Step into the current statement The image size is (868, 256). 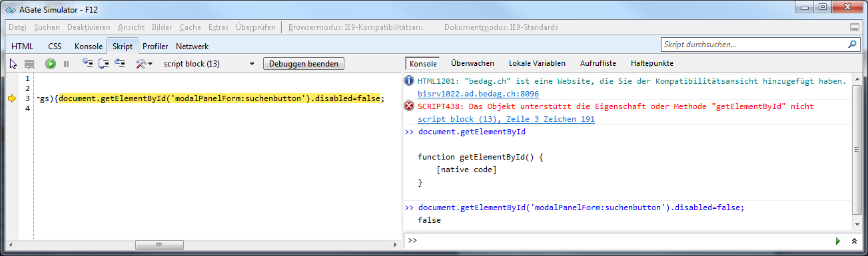(87, 64)
